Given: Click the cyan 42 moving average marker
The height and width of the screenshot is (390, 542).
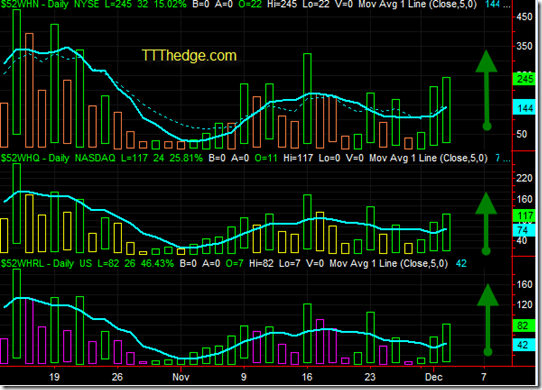Looking at the screenshot, I should tap(523, 345).
